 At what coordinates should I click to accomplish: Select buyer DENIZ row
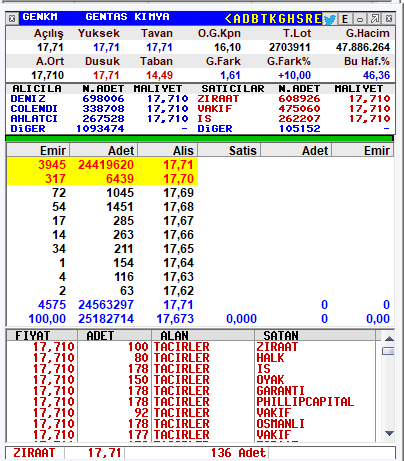[x=99, y=99]
